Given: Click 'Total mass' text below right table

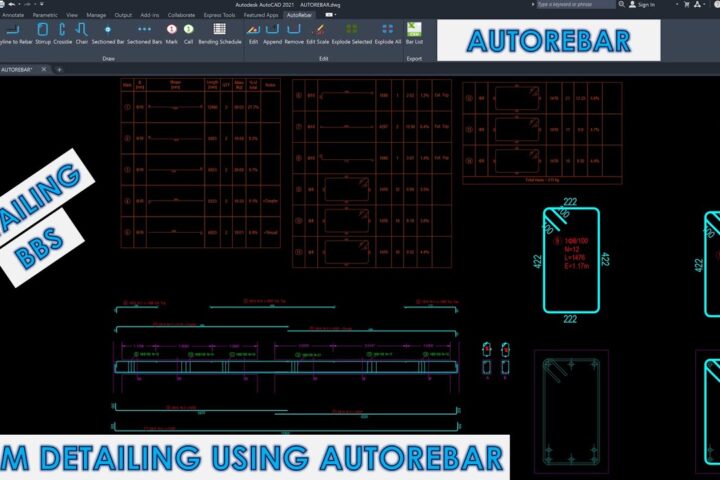Looking at the screenshot, I should 542,180.
